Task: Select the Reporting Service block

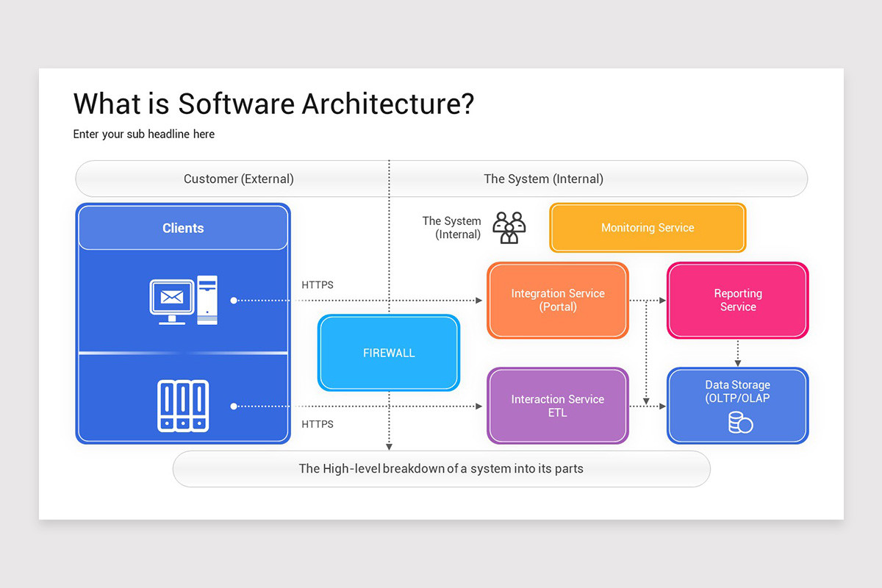Action: point(737,300)
